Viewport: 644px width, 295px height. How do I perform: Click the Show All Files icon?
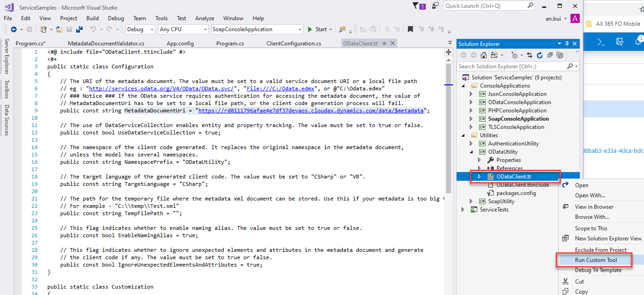click(x=560, y=55)
